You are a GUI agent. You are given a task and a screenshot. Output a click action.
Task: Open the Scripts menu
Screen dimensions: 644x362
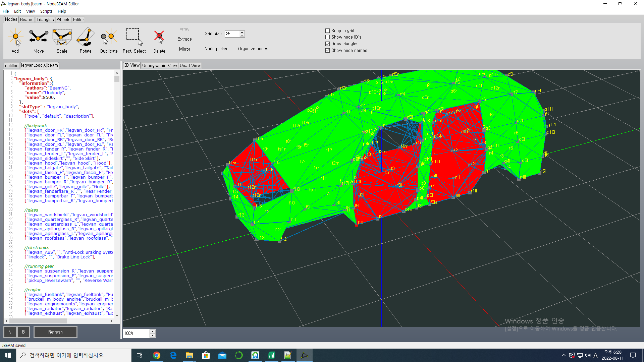(46, 11)
